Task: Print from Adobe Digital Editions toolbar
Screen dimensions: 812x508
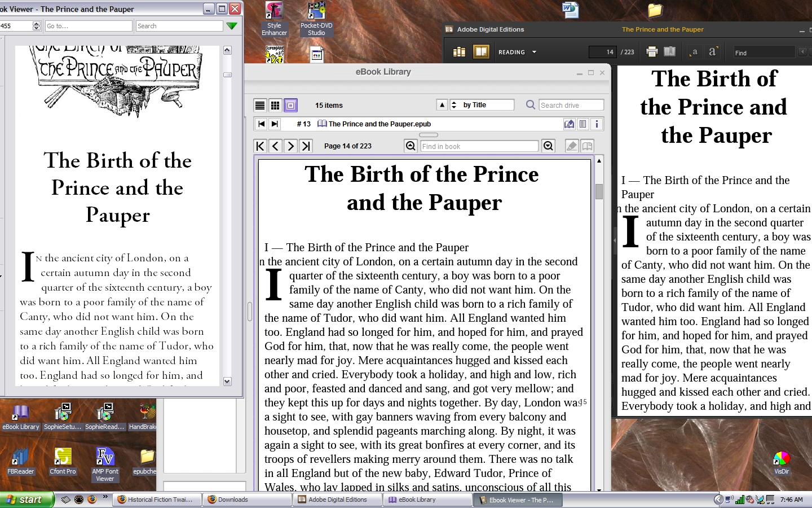Action: (652, 52)
